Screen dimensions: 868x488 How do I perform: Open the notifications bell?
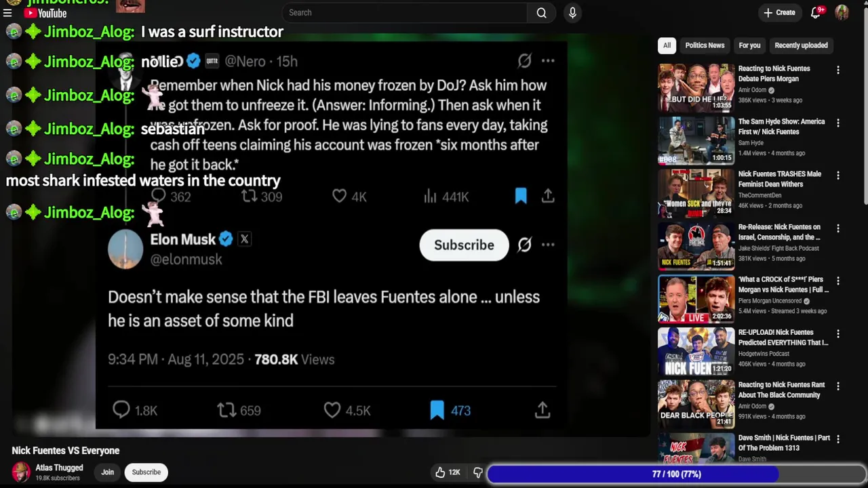[816, 12]
